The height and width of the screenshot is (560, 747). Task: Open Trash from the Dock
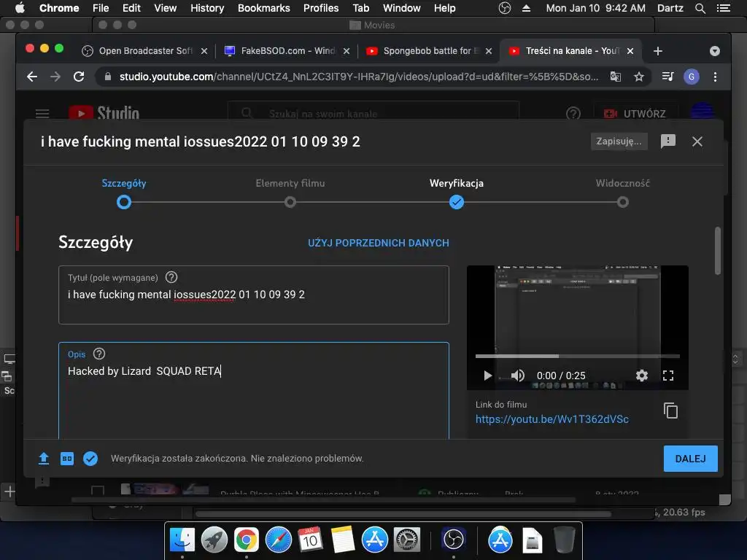(564, 540)
